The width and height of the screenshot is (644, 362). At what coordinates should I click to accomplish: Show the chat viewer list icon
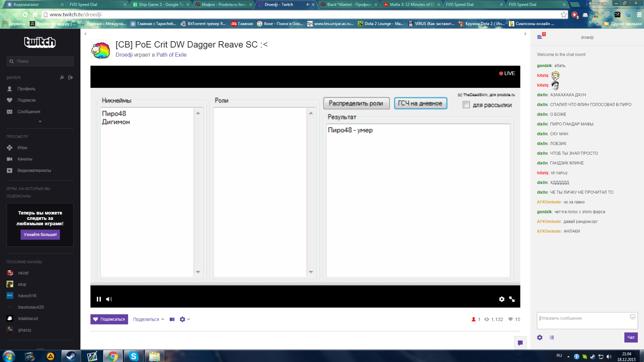pyautogui.click(x=552, y=337)
